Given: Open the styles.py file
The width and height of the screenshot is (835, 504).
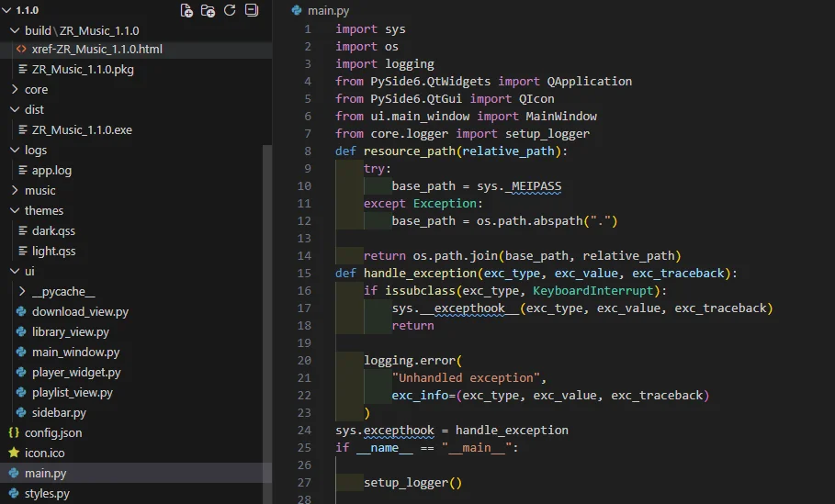Looking at the screenshot, I should pyautogui.click(x=47, y=493).
